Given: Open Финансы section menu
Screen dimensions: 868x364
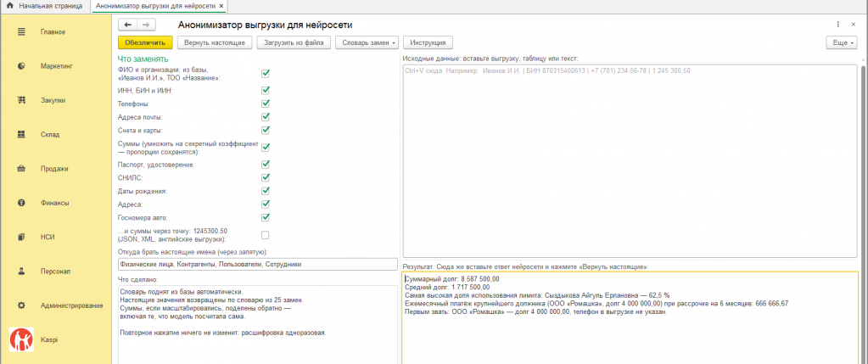Looking at the screenshot, I should (x=55, y=203).
